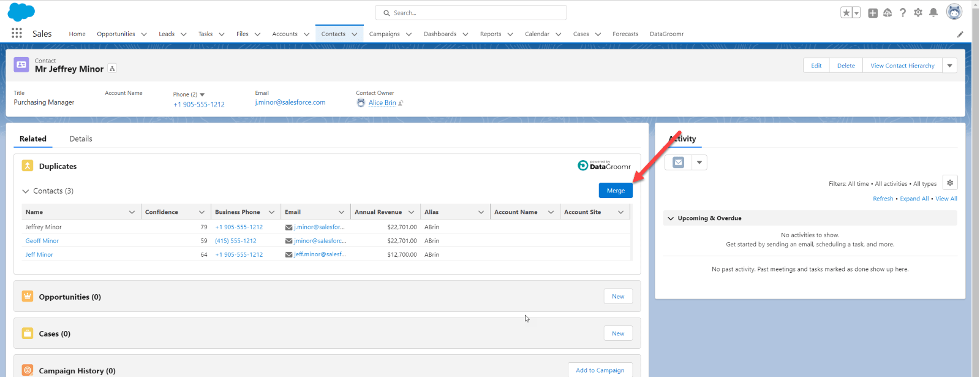Open the Leads nav tab
Viewport: 980px width, 377px height.
pos(167,34)
